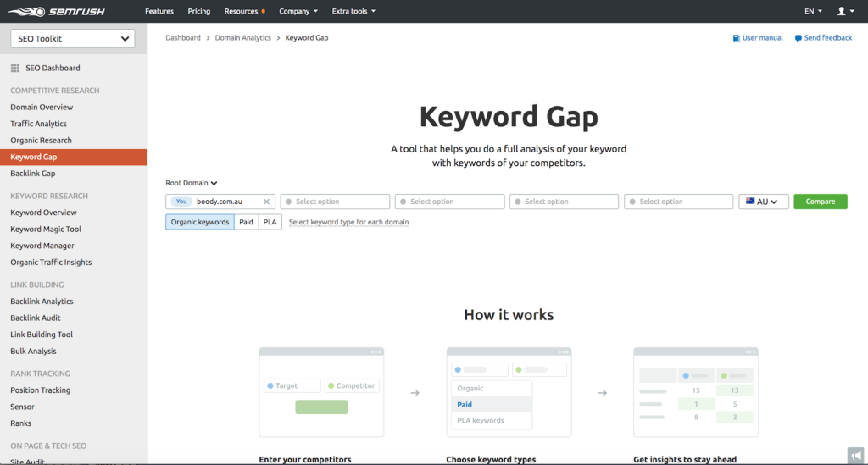This screenshot has height=465, width=868.
Task: Click the Domain Analytics breadcrumb link
Action: [243, 38]
